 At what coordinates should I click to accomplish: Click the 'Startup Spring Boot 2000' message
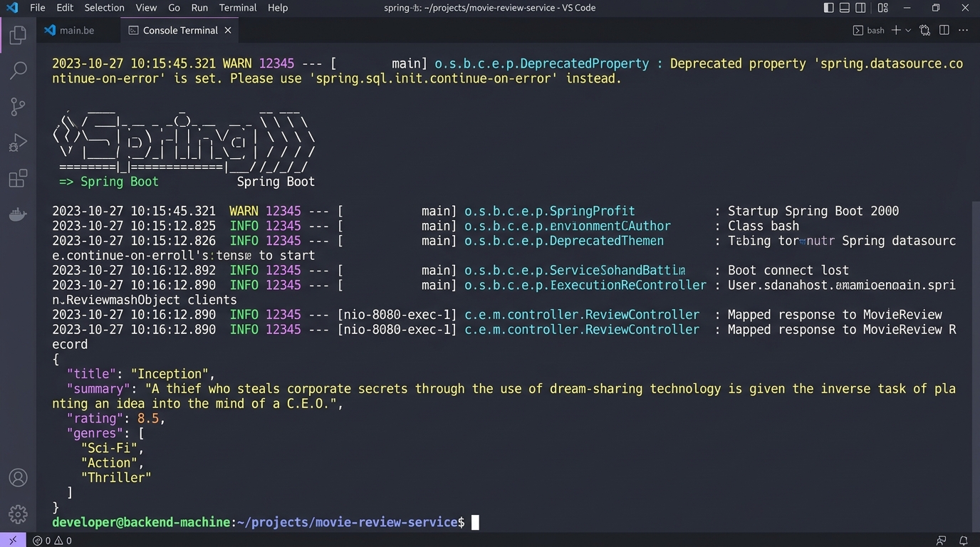click(x=813, y=211)
